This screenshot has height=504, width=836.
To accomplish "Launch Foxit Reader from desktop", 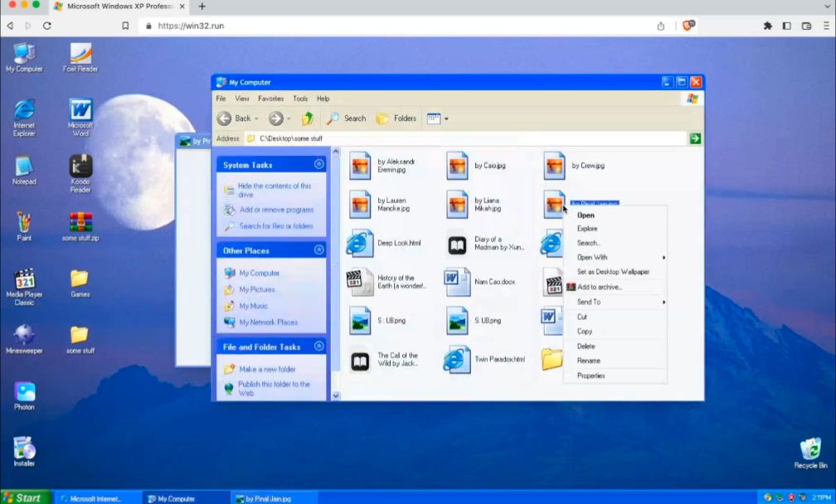I will click(80, 57).
